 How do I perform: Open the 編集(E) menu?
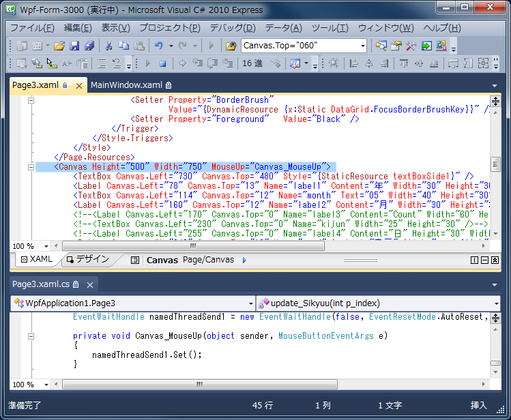tap(78, 28)
